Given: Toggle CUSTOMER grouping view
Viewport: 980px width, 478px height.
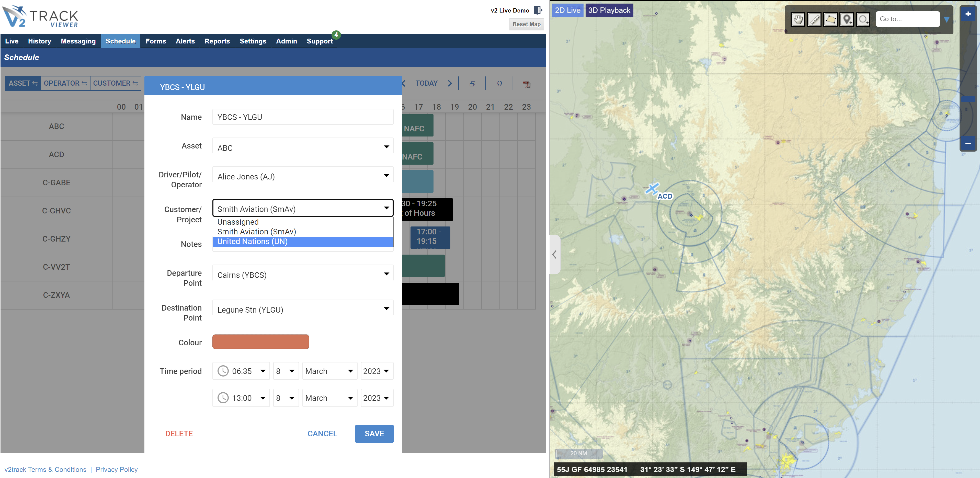Looking at the screenshot, I should tap(115, 83).
